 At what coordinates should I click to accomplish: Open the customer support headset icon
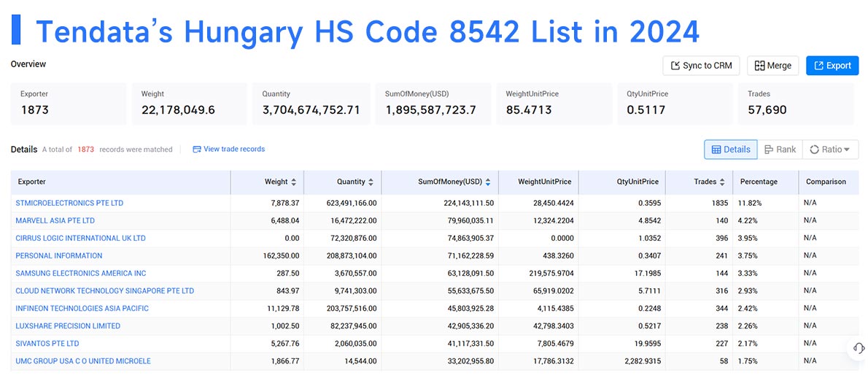pos(859,348)
